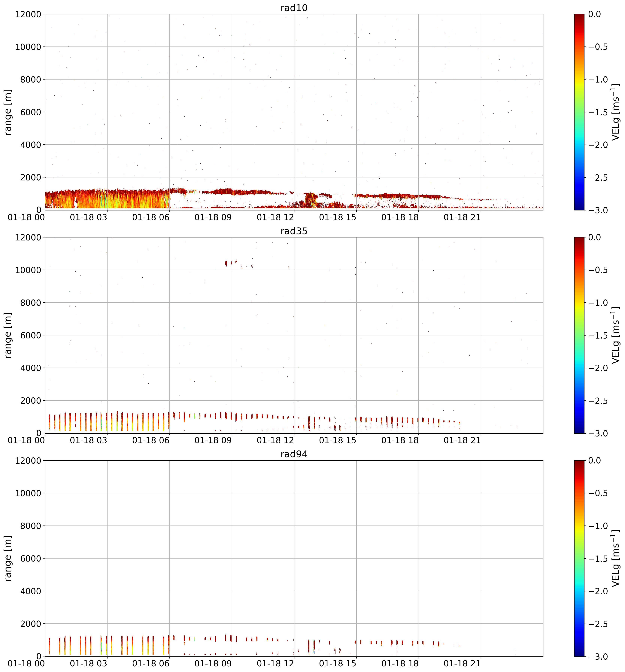Click the "10000" y-axis tick of rad35
This screenshot has height=672, width=625.
pyautogui.click(x=28, y=270)
